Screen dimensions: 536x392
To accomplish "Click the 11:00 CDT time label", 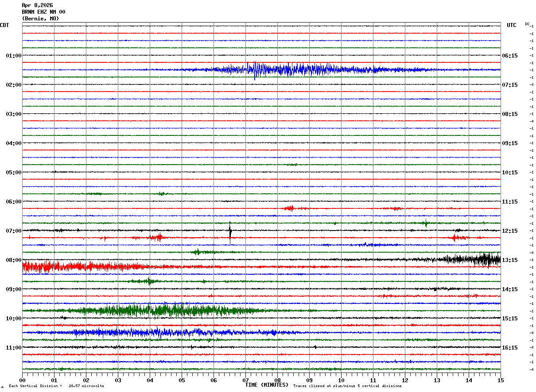I will click(x=13, y=348).
